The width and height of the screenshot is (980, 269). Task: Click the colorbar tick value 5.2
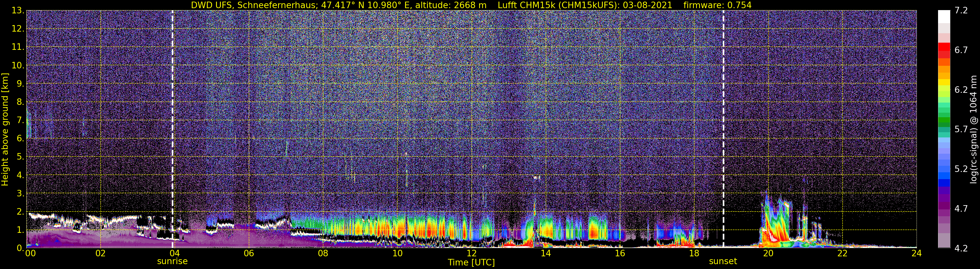(961, 169)
